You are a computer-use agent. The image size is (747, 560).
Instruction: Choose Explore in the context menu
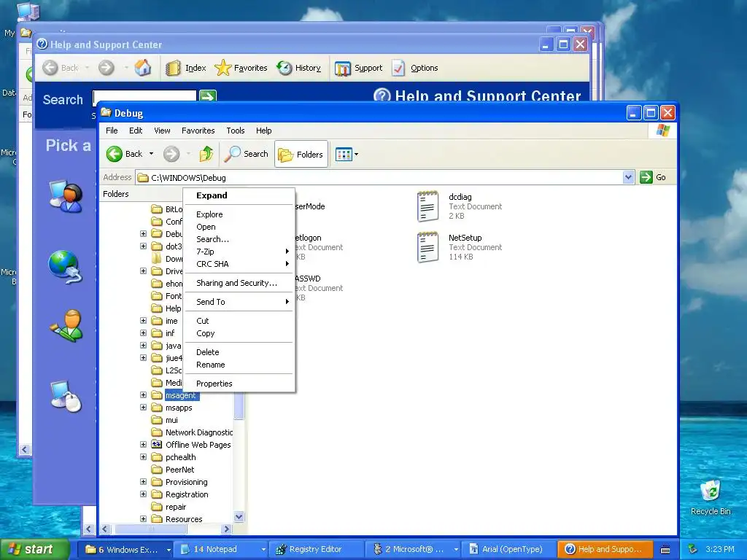[239, 214]
